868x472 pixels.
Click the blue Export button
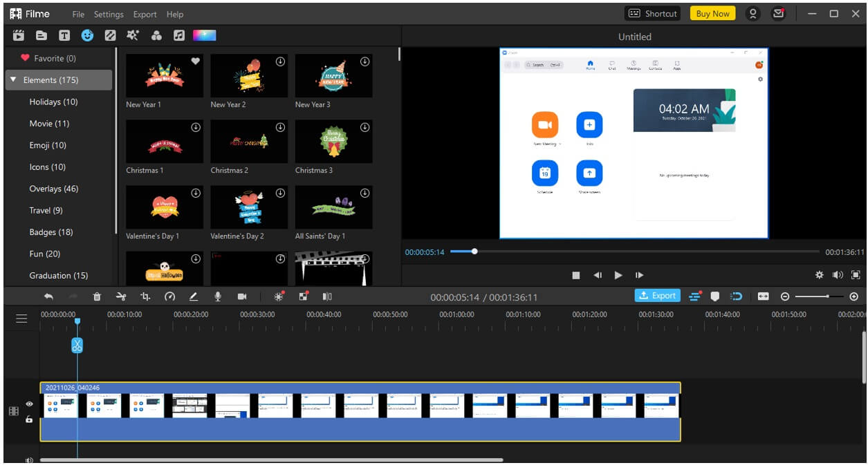tap(657, 296)
